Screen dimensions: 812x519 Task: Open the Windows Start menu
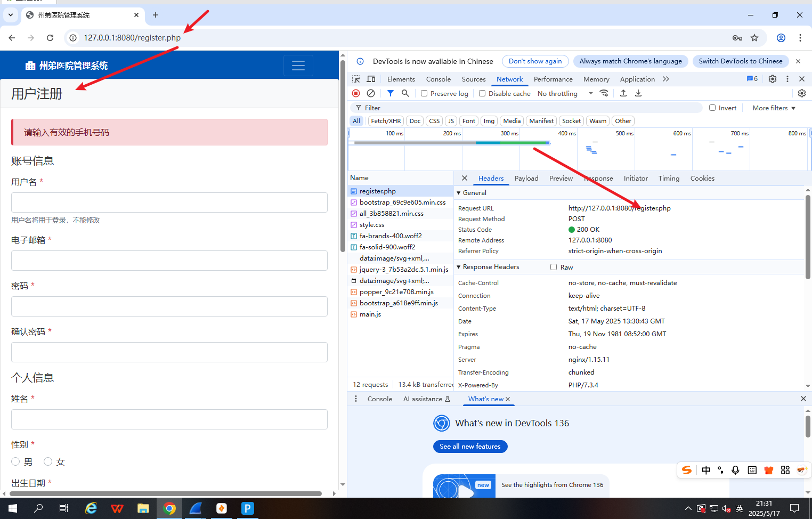tap(13, 508)
